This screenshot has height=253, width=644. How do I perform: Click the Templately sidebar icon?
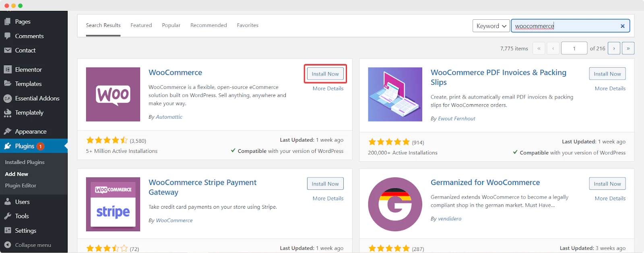8,113
